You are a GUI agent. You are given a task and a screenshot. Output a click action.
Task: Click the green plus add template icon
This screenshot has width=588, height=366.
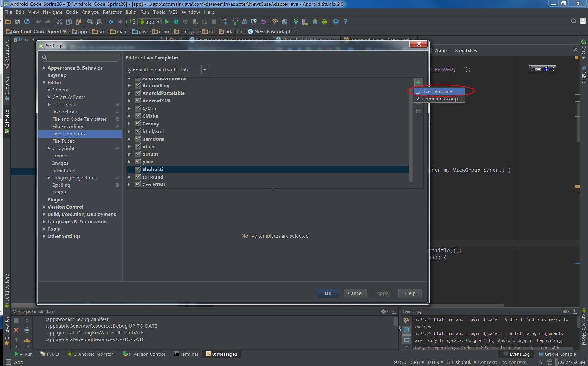tap(419, 82)
